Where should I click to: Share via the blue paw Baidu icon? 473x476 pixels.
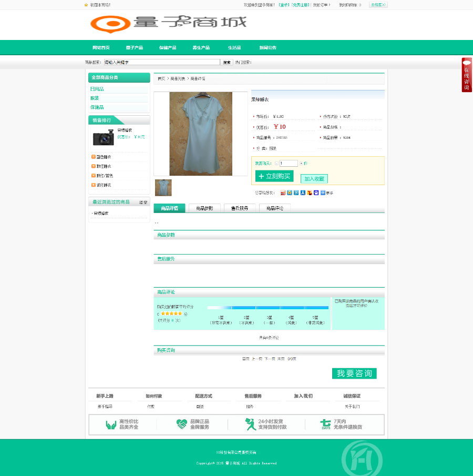316,193
